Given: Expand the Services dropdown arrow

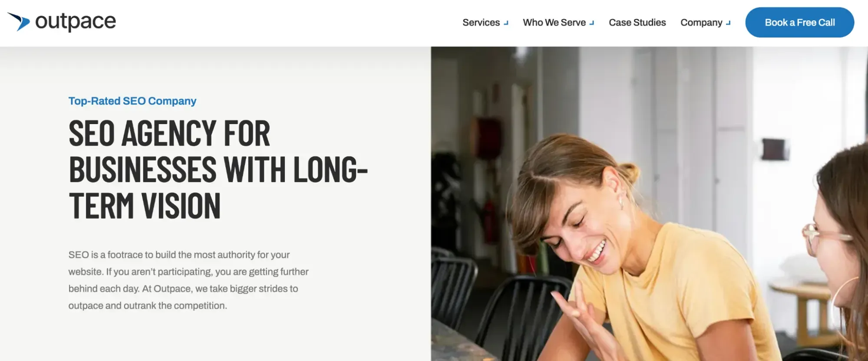Looking at the screenshot, I should [506, 23].
